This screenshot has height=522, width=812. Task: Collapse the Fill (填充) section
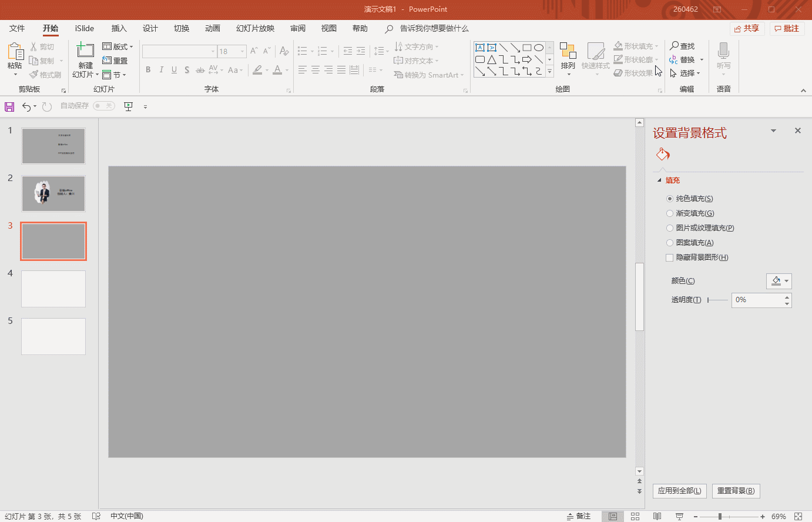[x=659, y=180]
